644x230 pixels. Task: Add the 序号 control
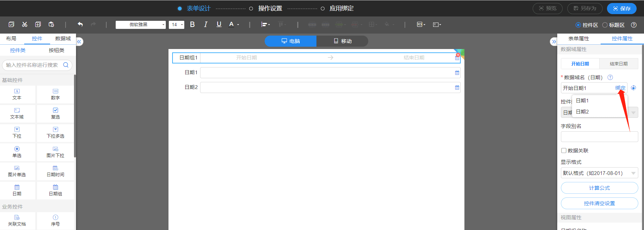pyautogui.click(x=55, y=221)
